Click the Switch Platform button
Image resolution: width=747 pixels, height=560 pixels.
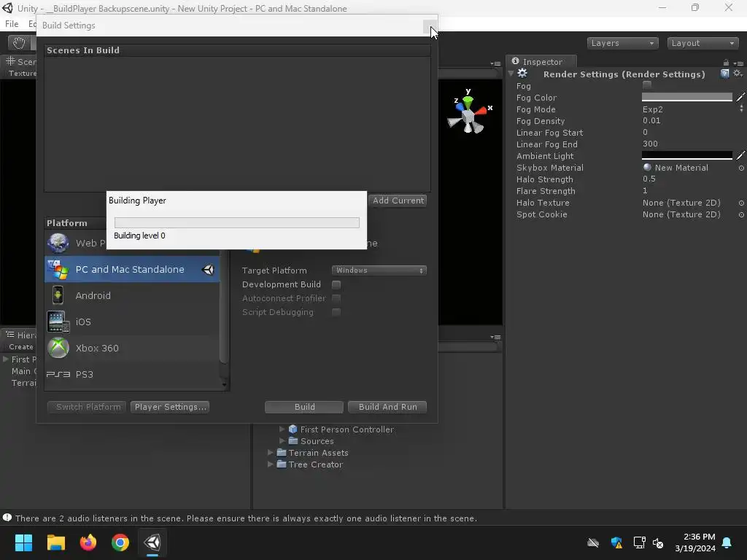[88, 407]
